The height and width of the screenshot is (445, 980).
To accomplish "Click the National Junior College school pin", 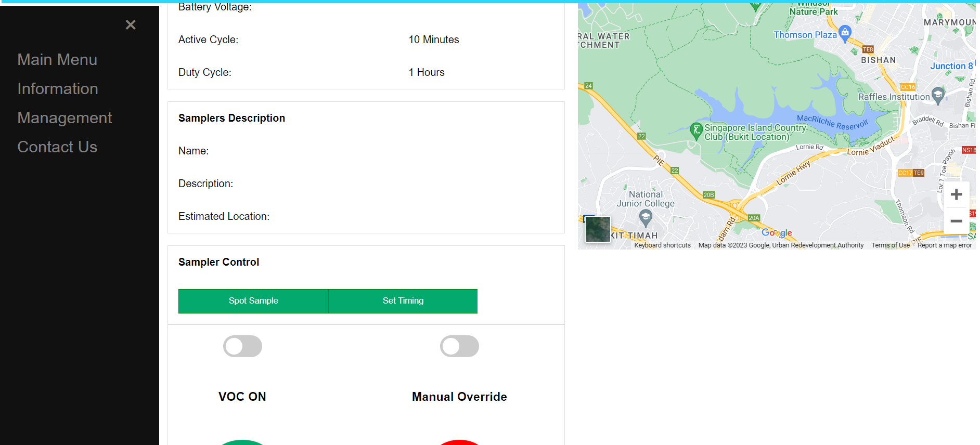I will tap(646, 217).
